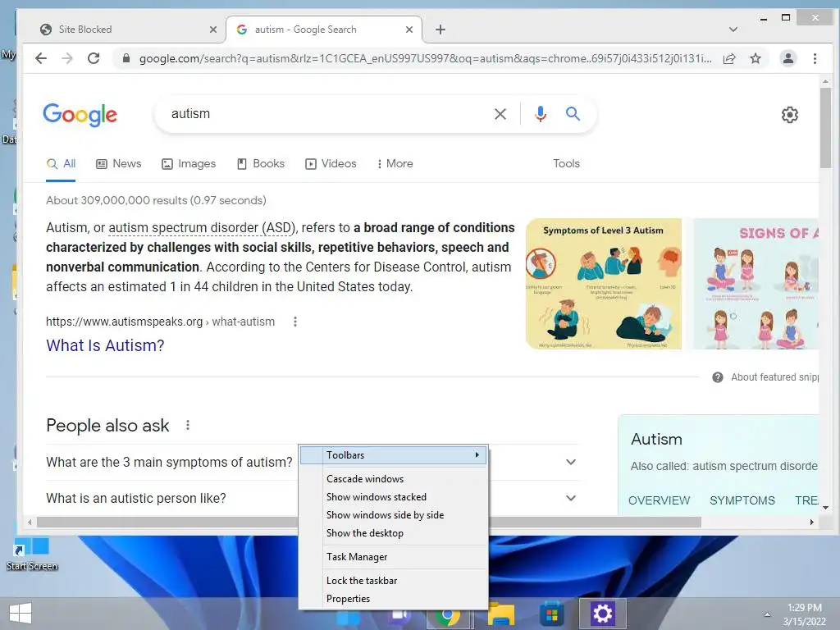
Task: Open the More search filters menu
Action: (395, 164)
